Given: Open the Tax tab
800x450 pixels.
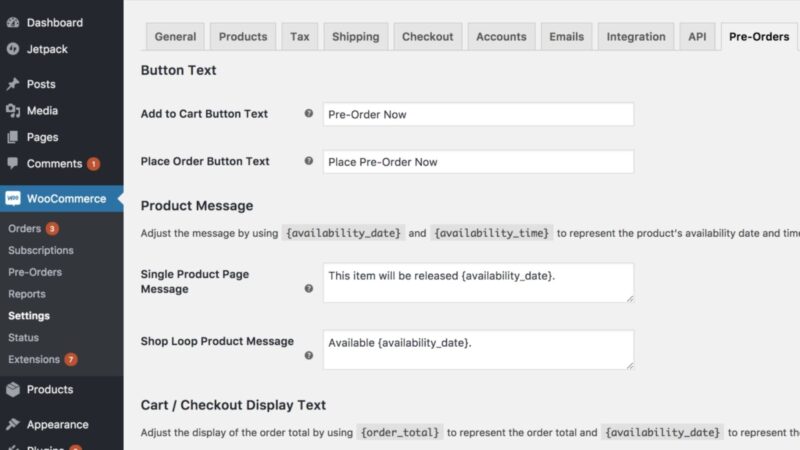Looking at the screenshot, I should (299, 37).
